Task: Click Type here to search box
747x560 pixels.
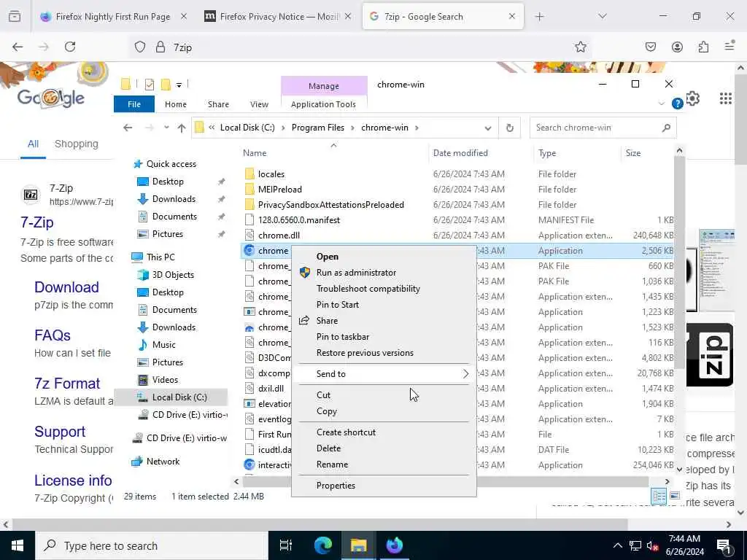Action: coord(152,545)
